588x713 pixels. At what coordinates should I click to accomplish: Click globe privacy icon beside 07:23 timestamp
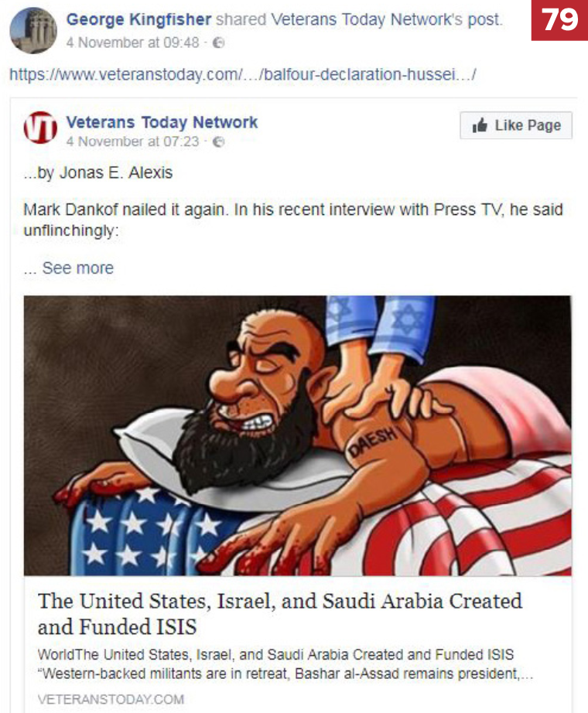pos(219,142)
